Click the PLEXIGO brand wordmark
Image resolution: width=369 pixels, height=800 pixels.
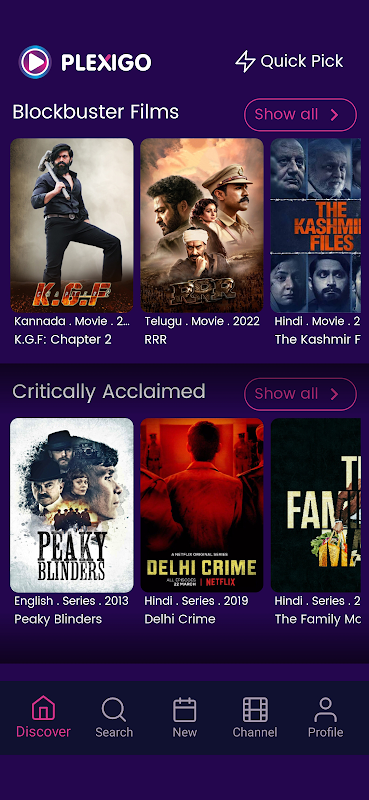106,63
